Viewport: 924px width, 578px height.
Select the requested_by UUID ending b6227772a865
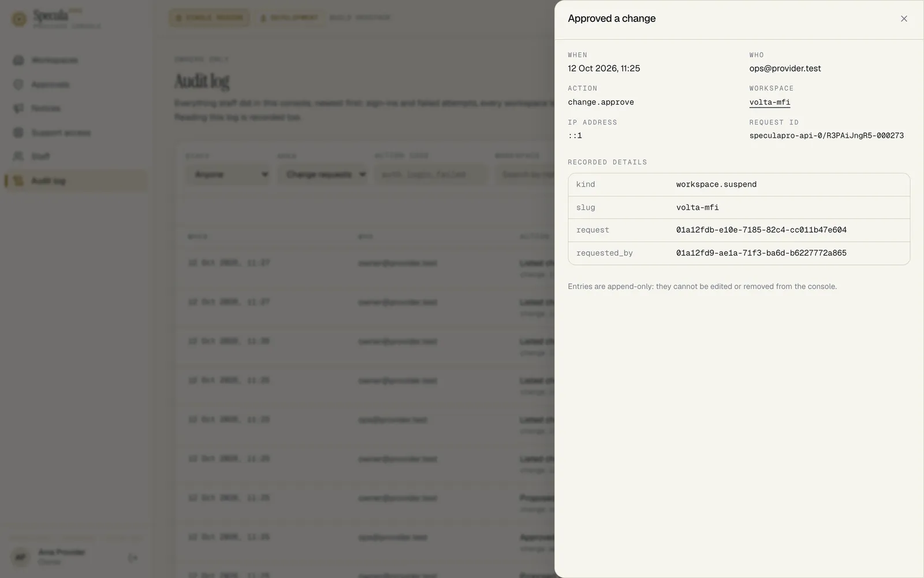click(761, 253)
